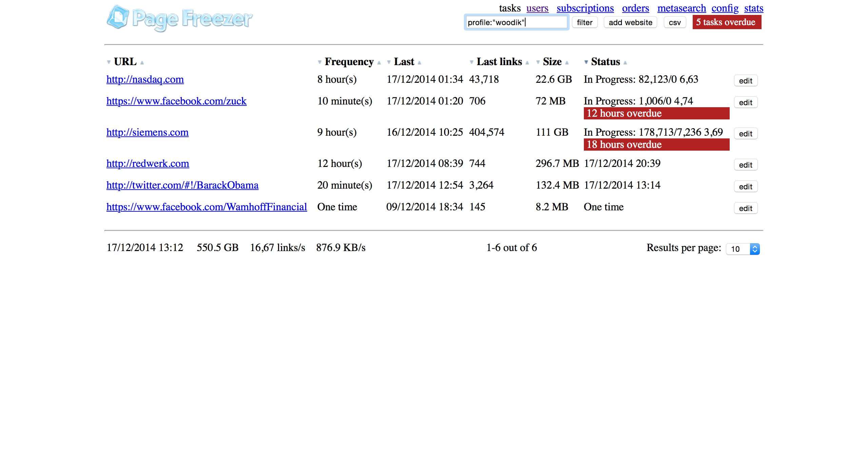Screen dimensions: 868x458
Task: Edit the BarackObama twitter task
Action: (x=746, y=187)
